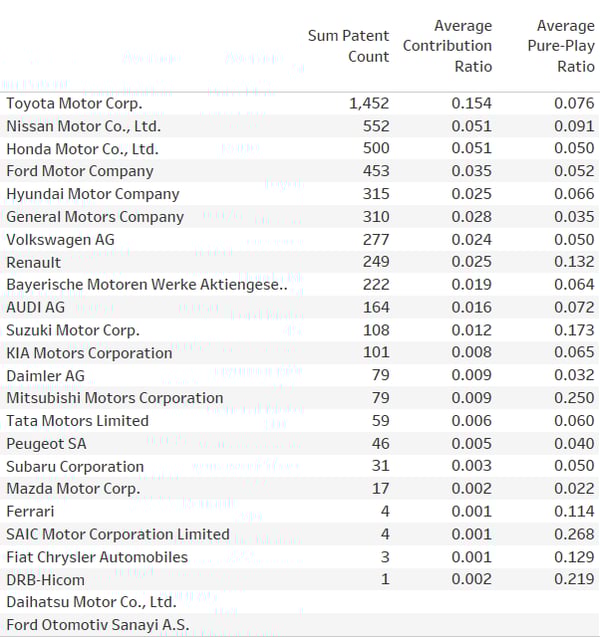Select the Nissan Motor Co., Ltd. row label
600x637 pixels.
point(84,126)
